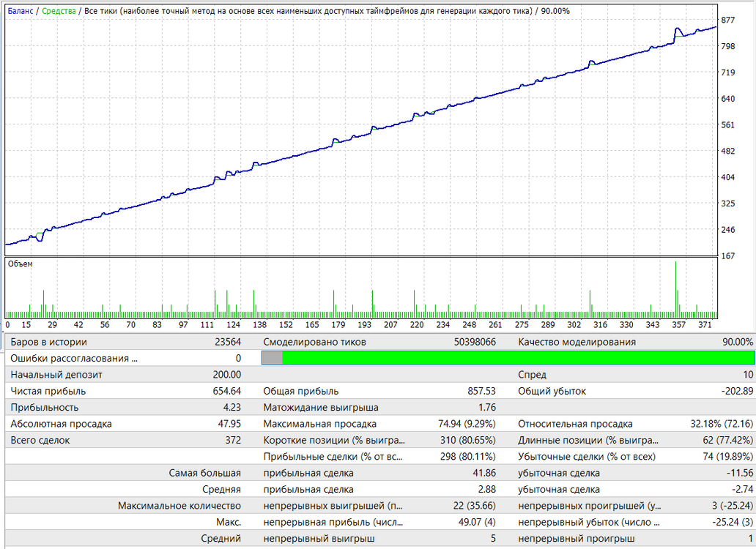Select the max consecutive loss value -25.24 (3)
This screenshot has height=549, width=756.
pyautogui.click(x=733, y=522)
